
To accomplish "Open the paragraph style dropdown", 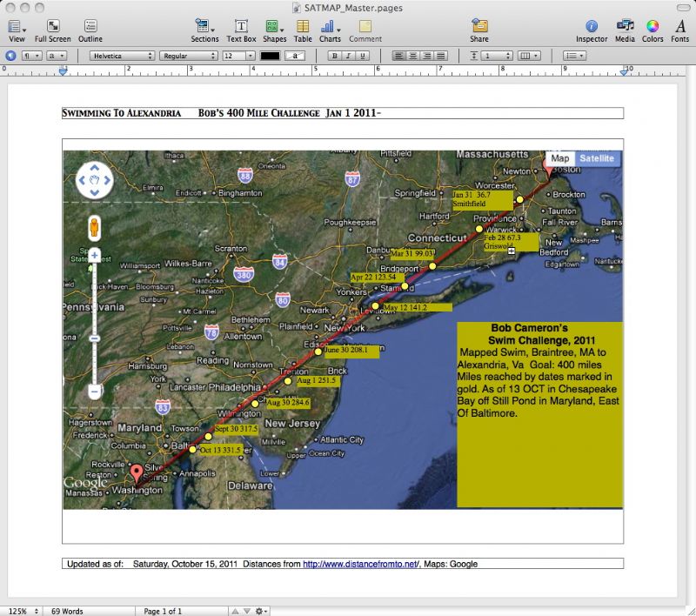I will click(32, 56).
